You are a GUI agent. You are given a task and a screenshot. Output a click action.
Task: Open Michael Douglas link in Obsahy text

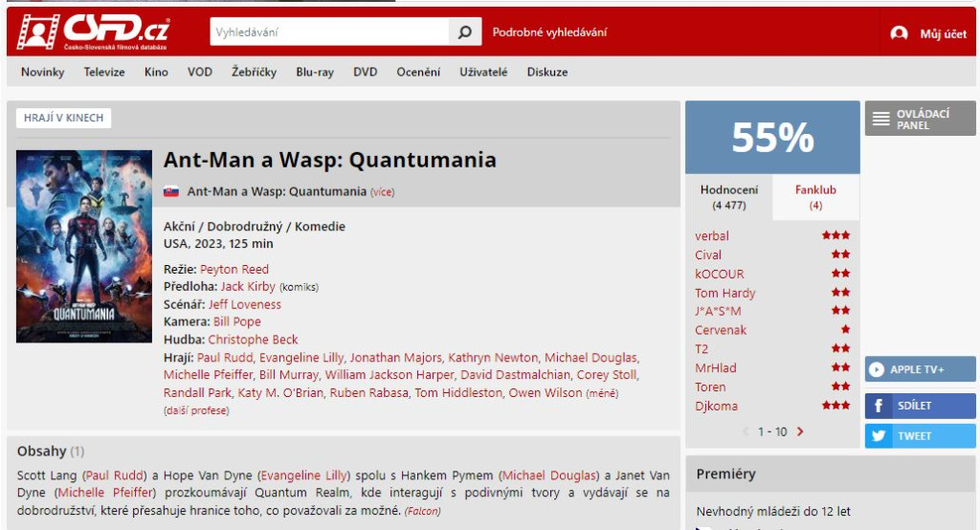click(549, 475)
